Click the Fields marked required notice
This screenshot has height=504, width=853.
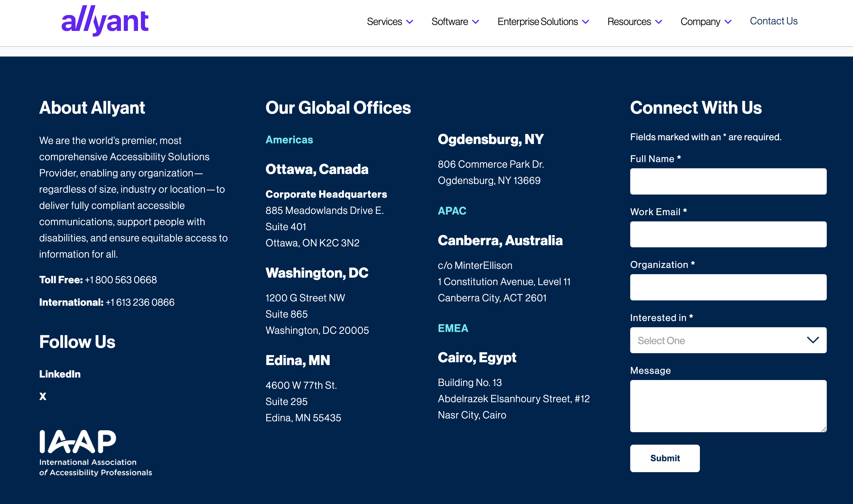pyautogui.click(x=706, y=137)
